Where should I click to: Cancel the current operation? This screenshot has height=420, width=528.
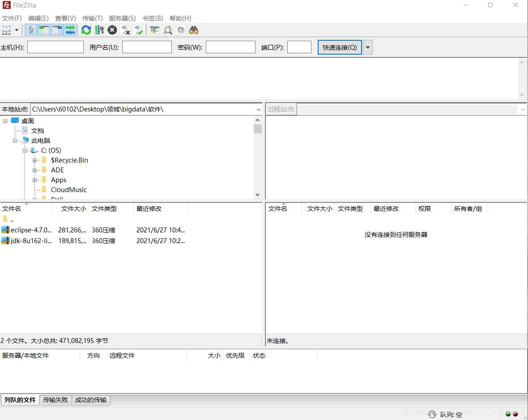point(112,30)
